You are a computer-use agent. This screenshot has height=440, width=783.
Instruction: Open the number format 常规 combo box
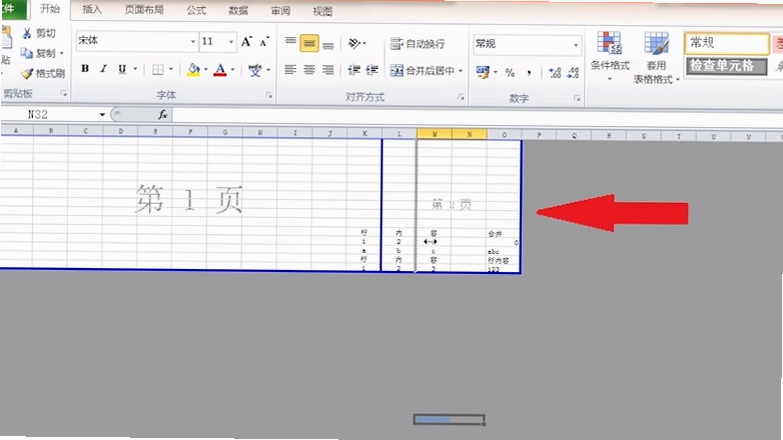pyautogui.click(x=527, y=44)
